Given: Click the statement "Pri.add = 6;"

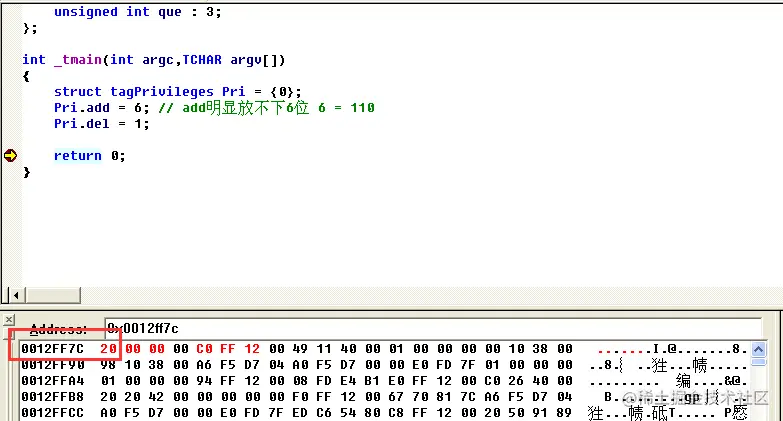Looking at the screenshot, I should click(102, 108).
